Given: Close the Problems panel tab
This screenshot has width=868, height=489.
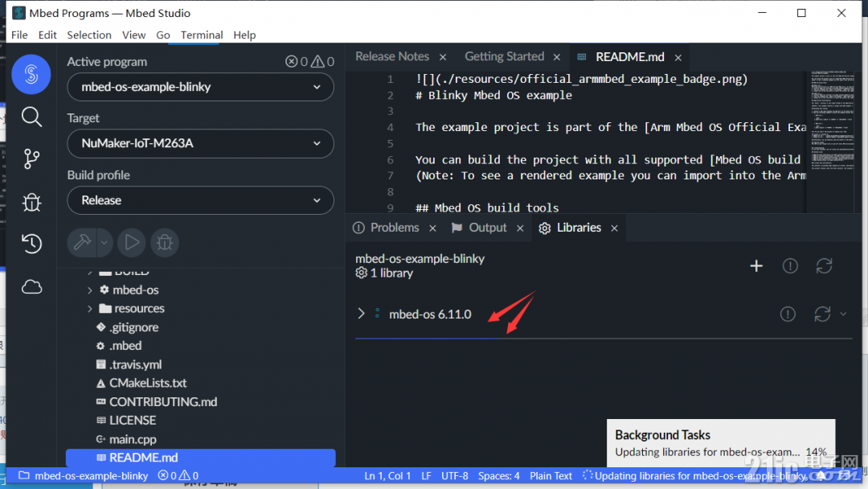Looking at the screenshot, I should [x=433, y=228].
